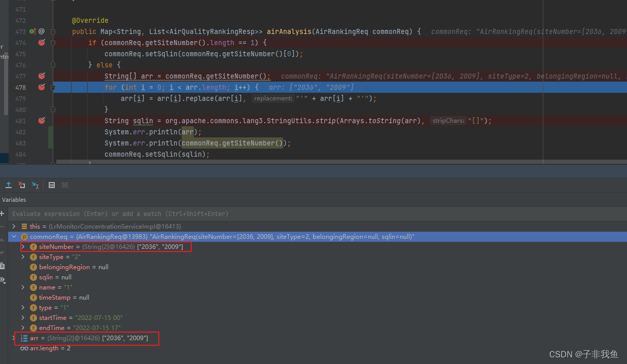Click the @ annotation gutter icon on line 473
The image size is (627, 364).
point(42,31)
